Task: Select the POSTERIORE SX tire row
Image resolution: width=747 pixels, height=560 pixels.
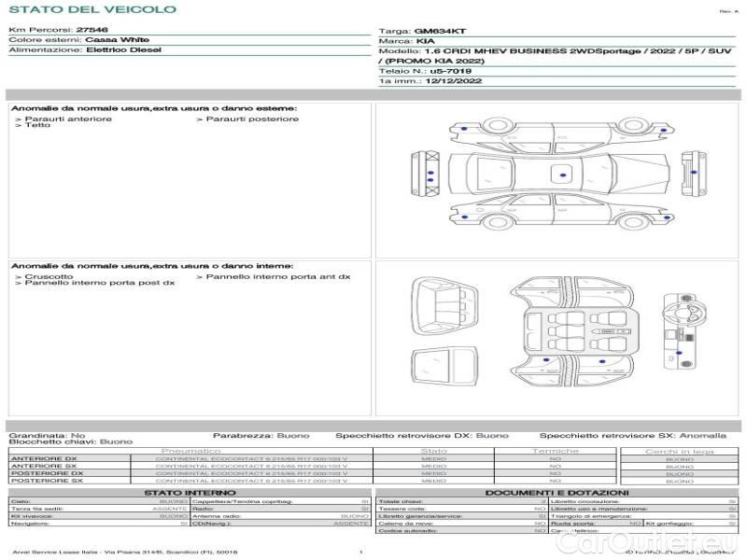Action: point(187,481)
